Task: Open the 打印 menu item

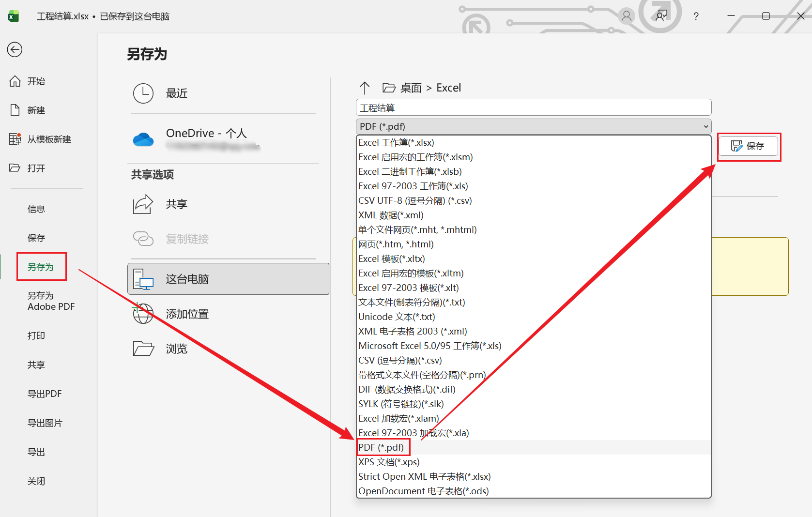Action: point(36,335)
